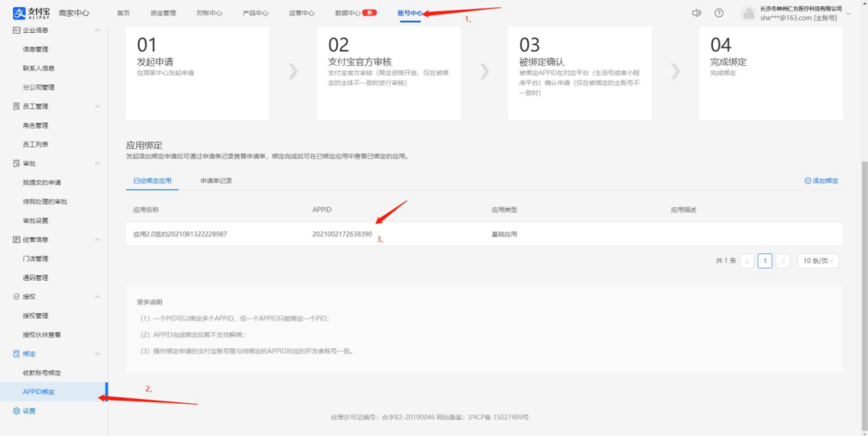This screenshot has width=868, height=436.
Task: Go to next page in pagination
Action: pyautogui.click(x=783, y=261)
